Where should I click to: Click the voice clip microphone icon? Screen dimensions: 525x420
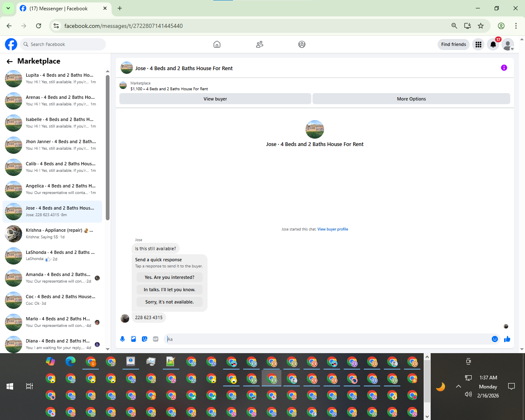coord(122,339)
